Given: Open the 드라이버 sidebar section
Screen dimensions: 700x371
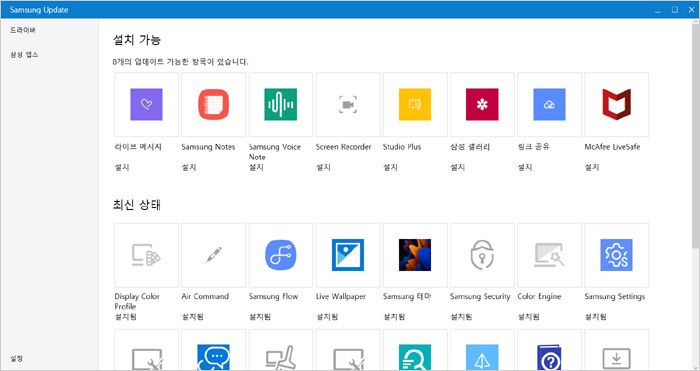Looking at the screenshot, I should click(23, 30).
